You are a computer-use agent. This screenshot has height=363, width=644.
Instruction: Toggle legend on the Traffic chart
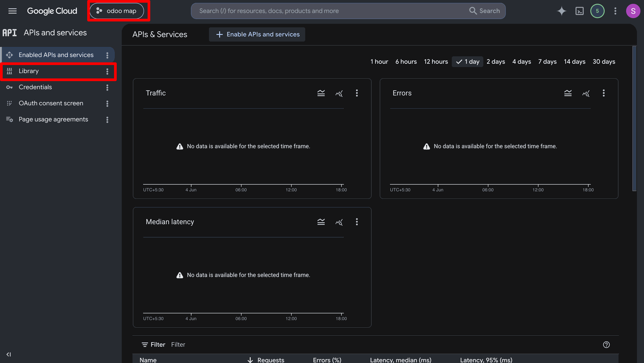321,93
